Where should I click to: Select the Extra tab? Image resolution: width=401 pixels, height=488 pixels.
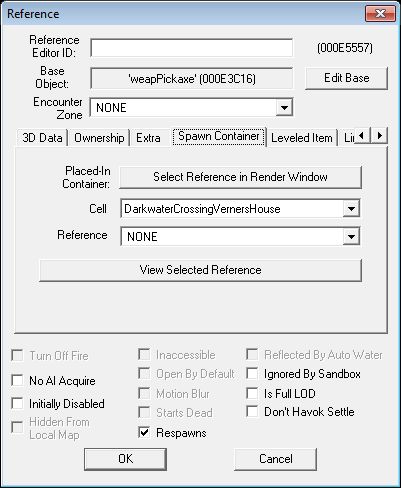148,138
